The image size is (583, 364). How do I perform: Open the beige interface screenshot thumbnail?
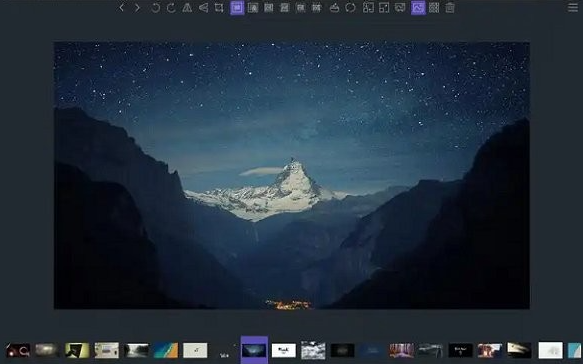click(x=106, y=350)
